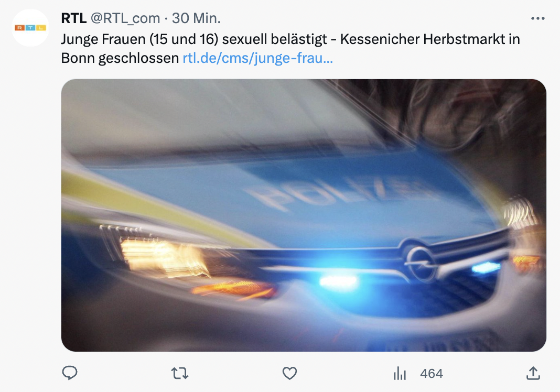Click the 464 views count
The image size is (560, 392).
(432, 374)
